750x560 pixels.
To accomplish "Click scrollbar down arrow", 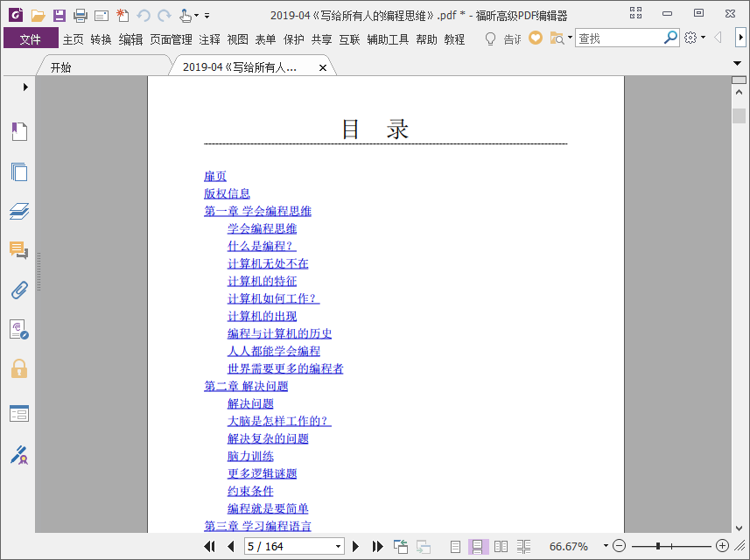I will pos(739,528).
